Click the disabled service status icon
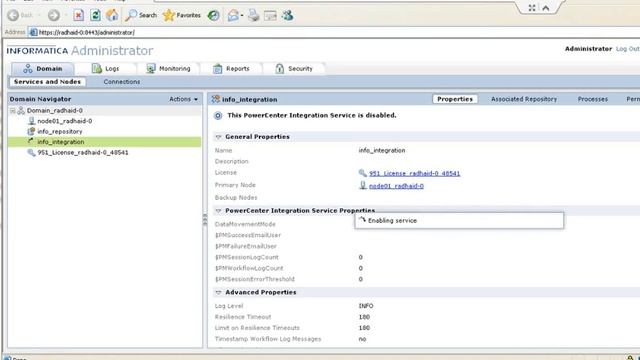The image size is (640, 360). click(218, 116)
